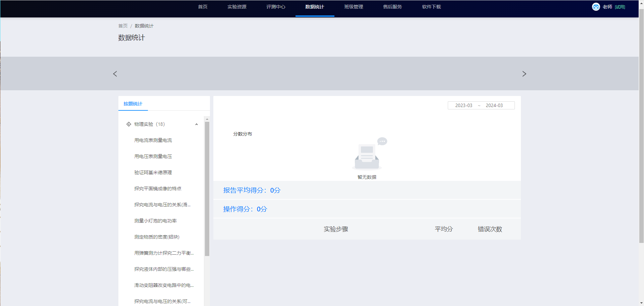The height and width of the screenshot is (306, 644).
Task: Click the 试用 trial label
Action: 620,7
